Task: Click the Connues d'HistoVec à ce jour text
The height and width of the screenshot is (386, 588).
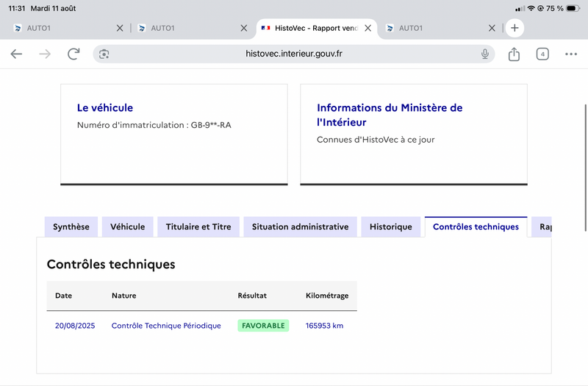Action: coord(376,140)
